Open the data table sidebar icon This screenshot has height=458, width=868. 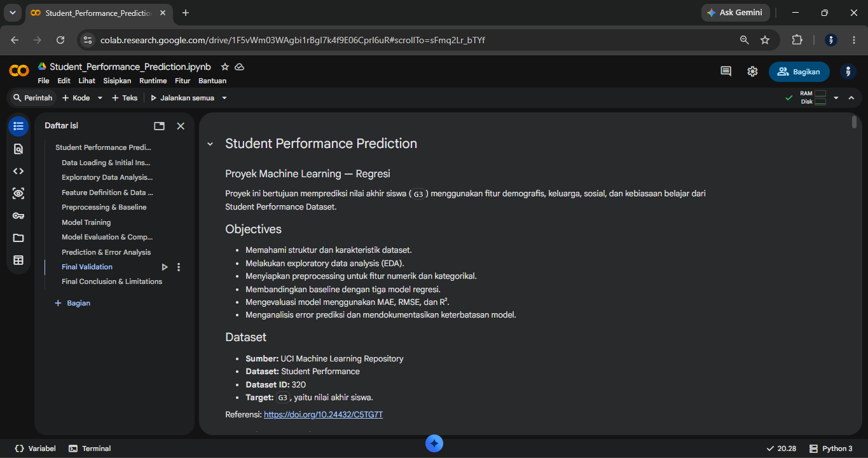pos(18,260)
